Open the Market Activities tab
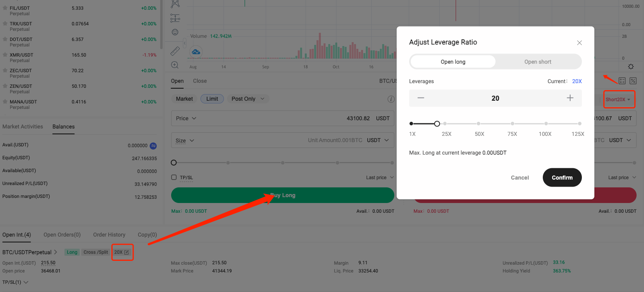The height and width of the screenshot is (292, 644). [x=23, y=126]
